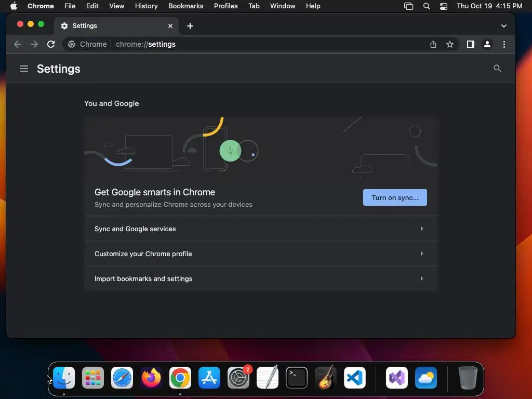Open Visual Studio from the dock

click(397, 378)
